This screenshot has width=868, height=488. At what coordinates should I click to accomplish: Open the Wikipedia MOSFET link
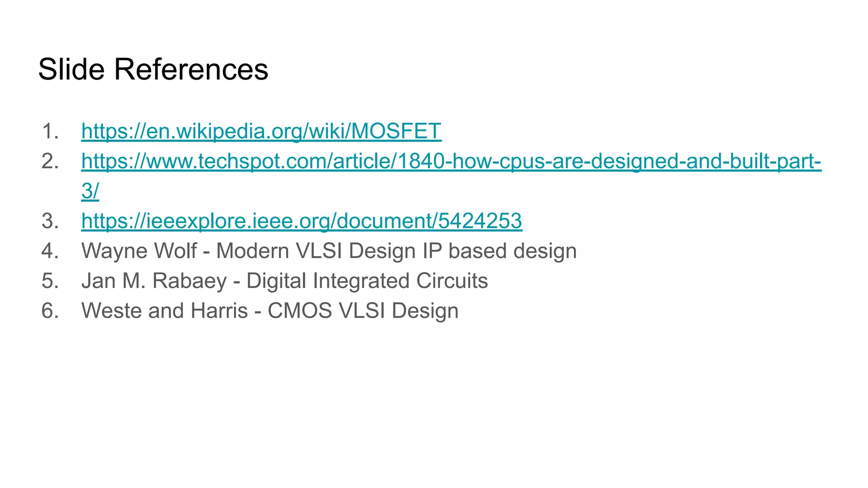pos(261,131)
